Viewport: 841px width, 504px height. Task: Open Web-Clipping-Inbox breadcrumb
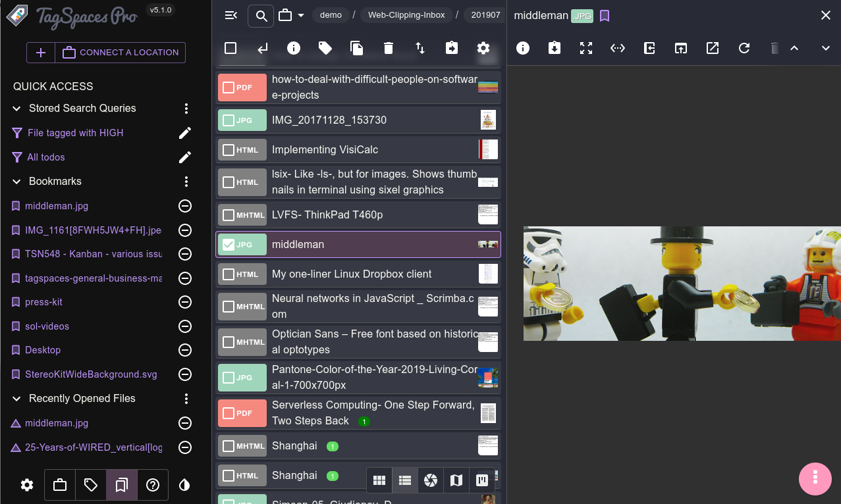[x=406, y=14]
